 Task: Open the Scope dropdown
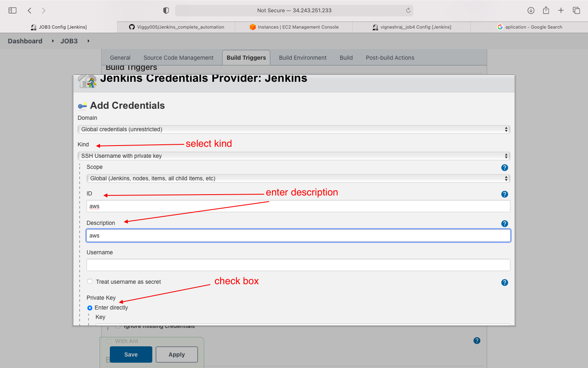298,178
